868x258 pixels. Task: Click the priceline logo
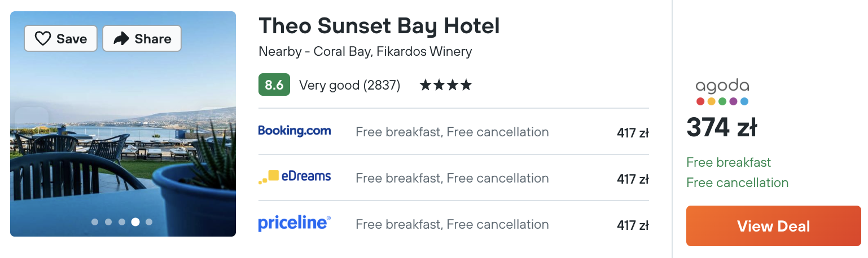click(x=295, y=223)
